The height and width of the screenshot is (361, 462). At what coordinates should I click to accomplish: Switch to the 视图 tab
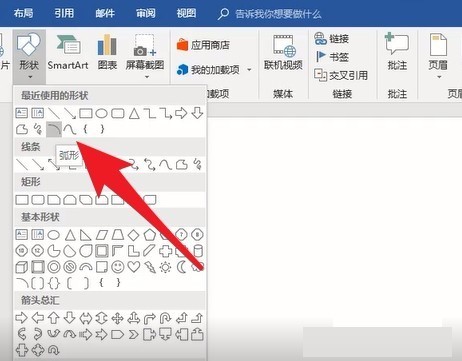pos(186,13)
